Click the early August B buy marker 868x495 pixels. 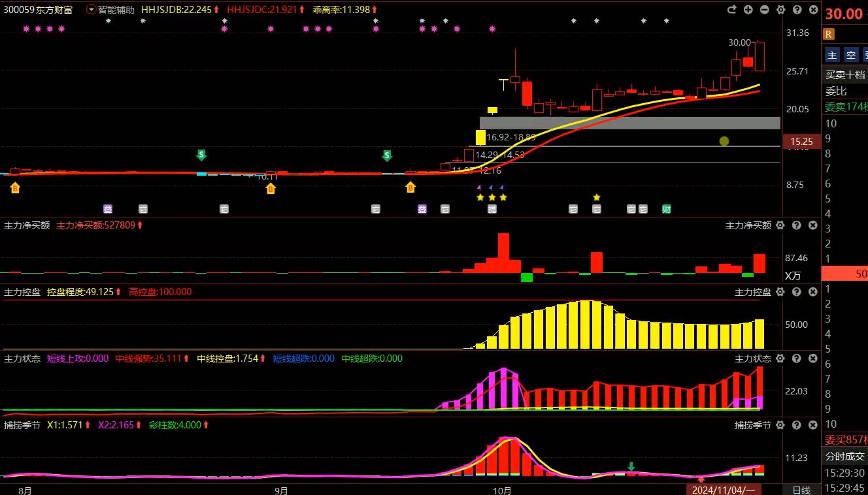[x=15, y=188]
